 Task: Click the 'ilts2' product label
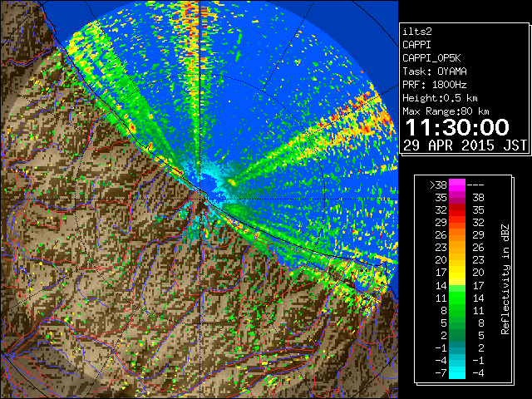pyautogui.click(x=417, y=32)
